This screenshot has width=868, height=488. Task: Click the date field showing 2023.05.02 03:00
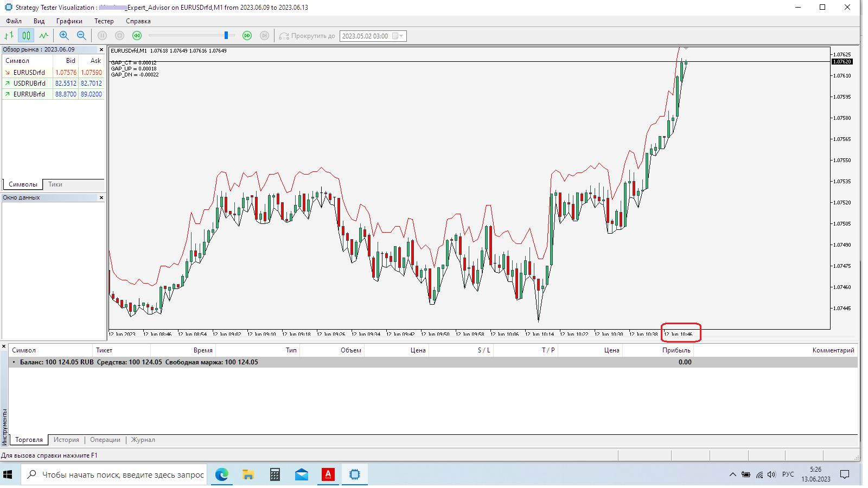coord(365,36)
